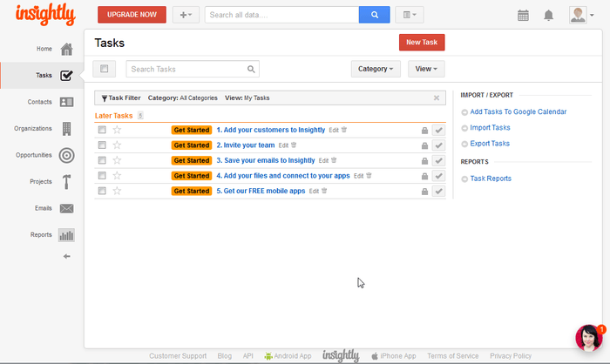
Task: Check the 'Save your emails to Insightly' box
Action: click(x=102, y=160)
